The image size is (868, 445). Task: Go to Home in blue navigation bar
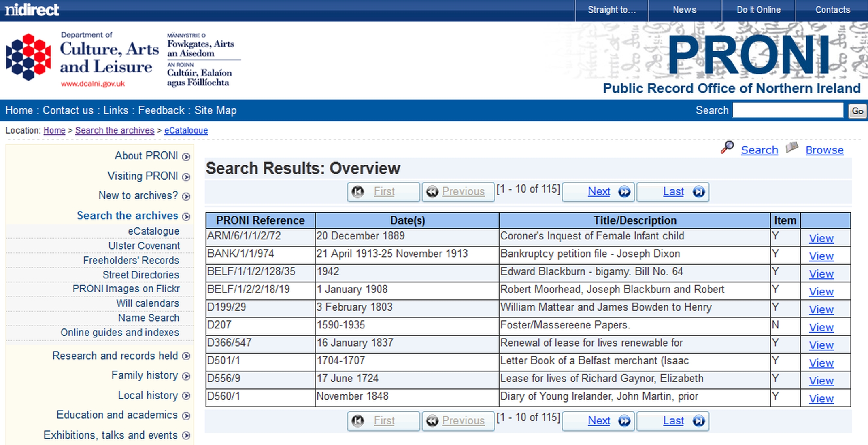point(19,110)
